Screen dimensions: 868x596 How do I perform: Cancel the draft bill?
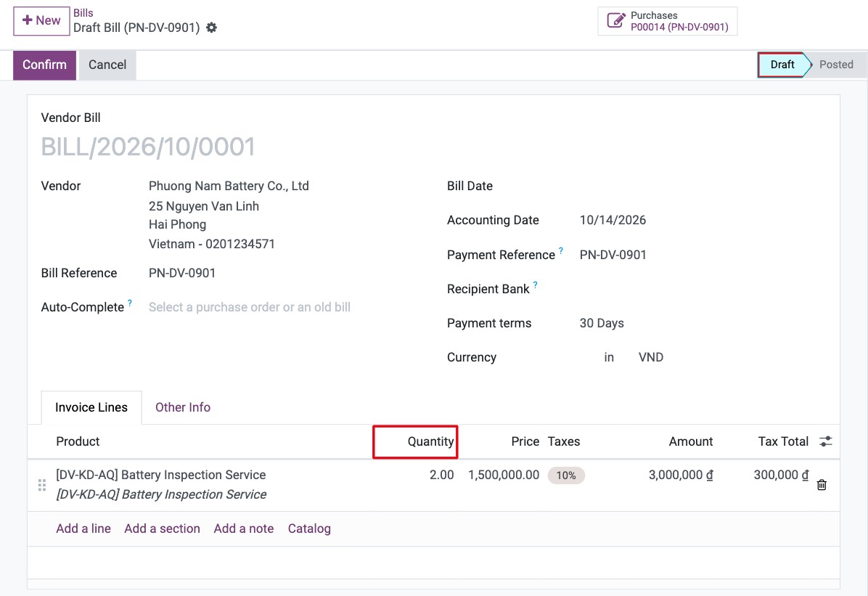pyautogui.click(x=107, y=65)
